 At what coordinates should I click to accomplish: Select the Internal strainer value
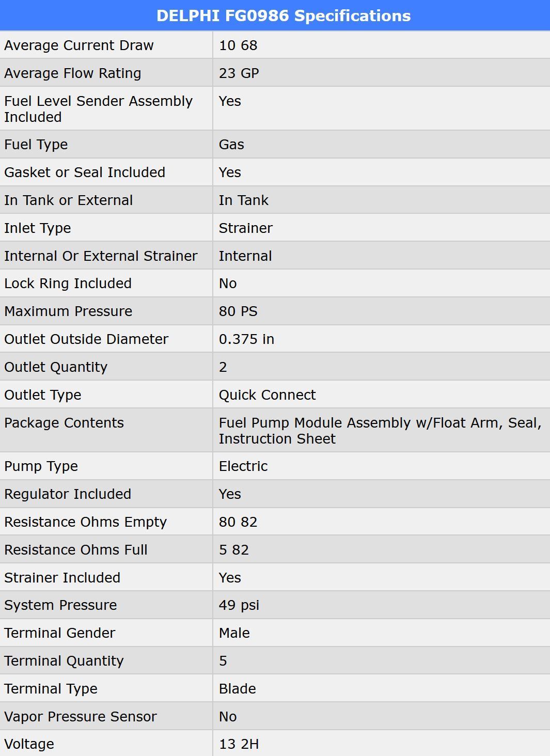click(x=245, y=256)
